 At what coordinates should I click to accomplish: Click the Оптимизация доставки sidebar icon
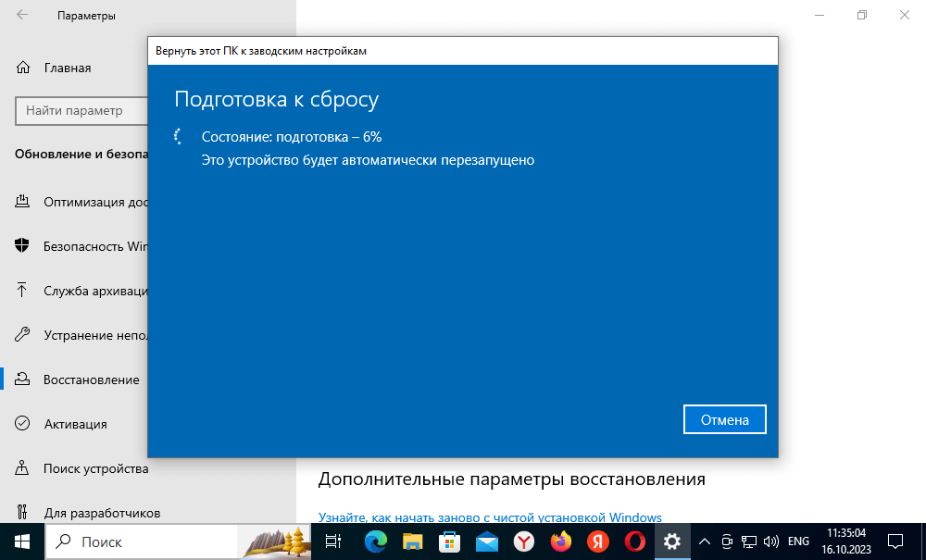[x=22, y=202]
